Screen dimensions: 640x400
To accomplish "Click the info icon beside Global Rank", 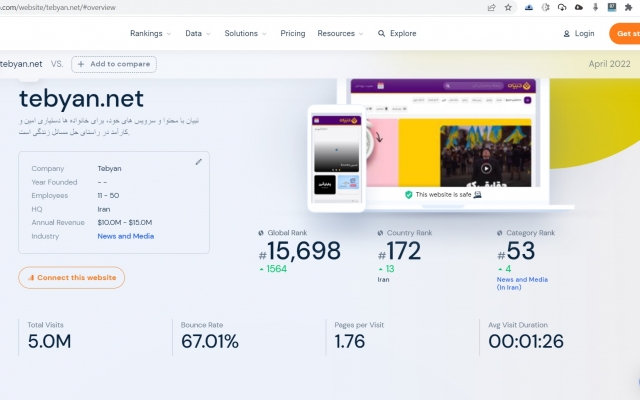I will [x=261, y=233].
